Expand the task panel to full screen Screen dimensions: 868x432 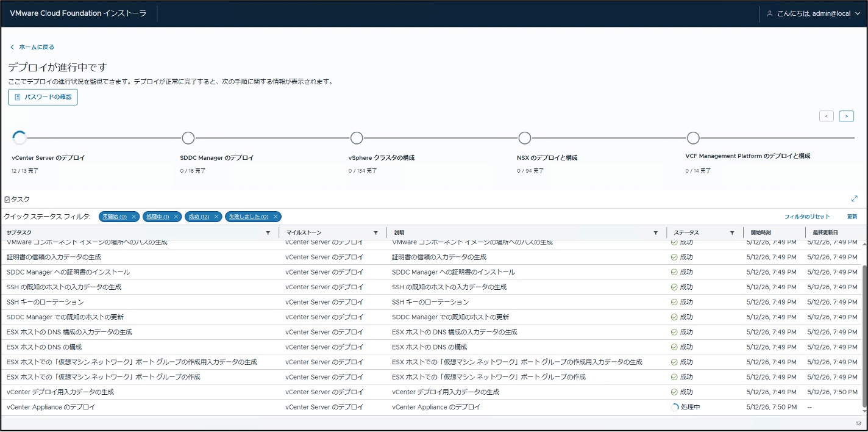tap(855, 199)
